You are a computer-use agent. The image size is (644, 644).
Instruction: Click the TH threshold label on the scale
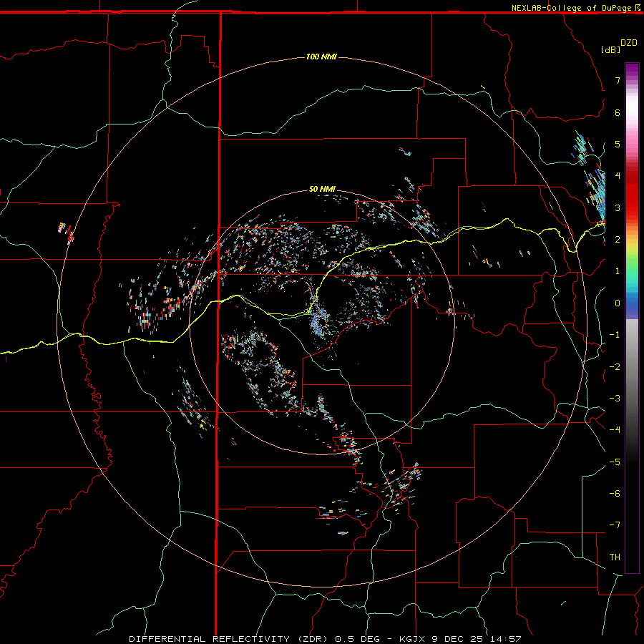pos(615,557)
